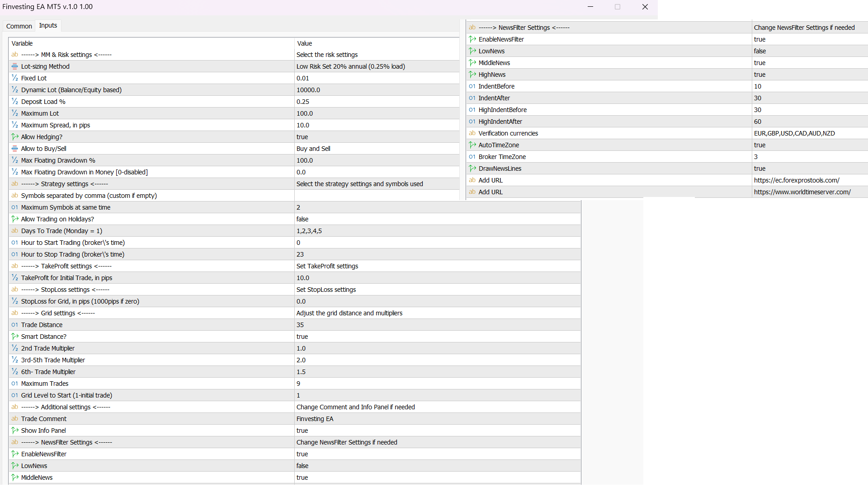Click the integer icon next to Trade Distance

(15, 325)
